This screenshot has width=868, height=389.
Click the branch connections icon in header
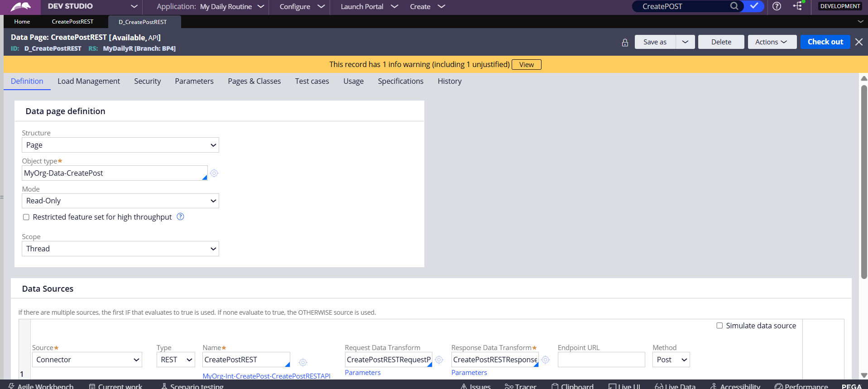point(798,6)
